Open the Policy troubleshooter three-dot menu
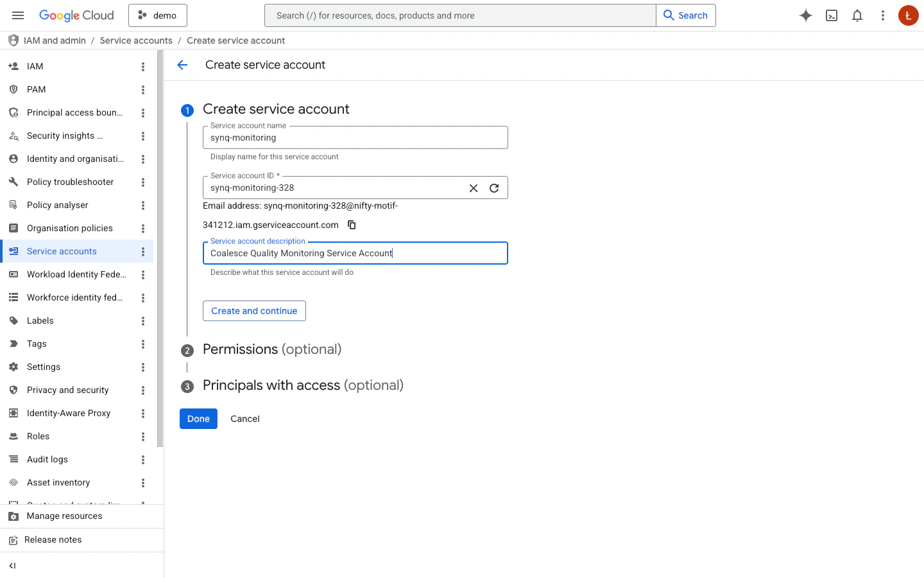Viewport: 924px width, 578px height. [143, 182]
